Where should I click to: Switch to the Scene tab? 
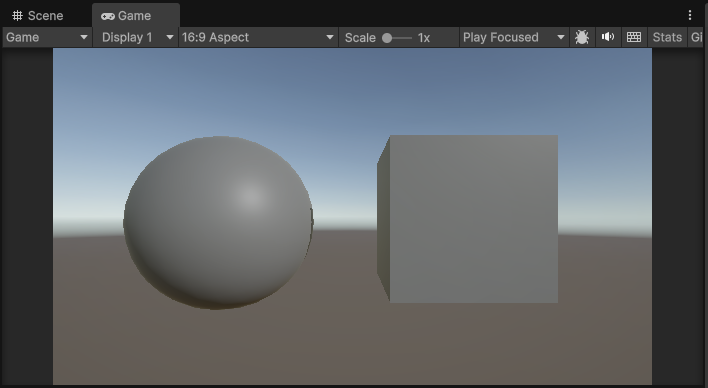[x=38, y=16]
